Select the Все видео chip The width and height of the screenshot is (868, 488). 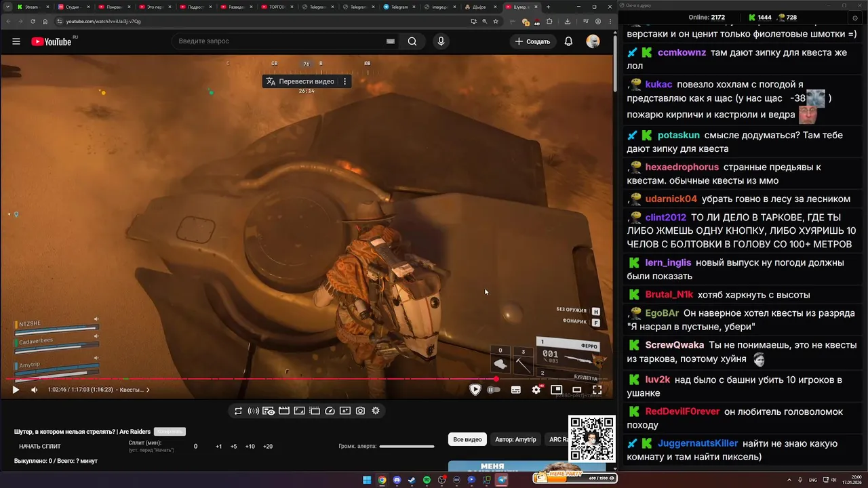pyautogui.click(x=467, y=439)
